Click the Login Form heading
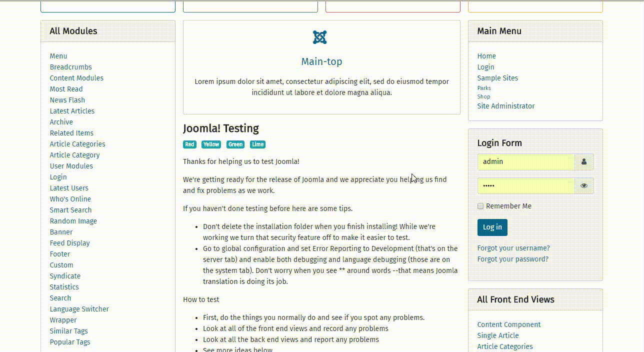 tap(499, 143)
